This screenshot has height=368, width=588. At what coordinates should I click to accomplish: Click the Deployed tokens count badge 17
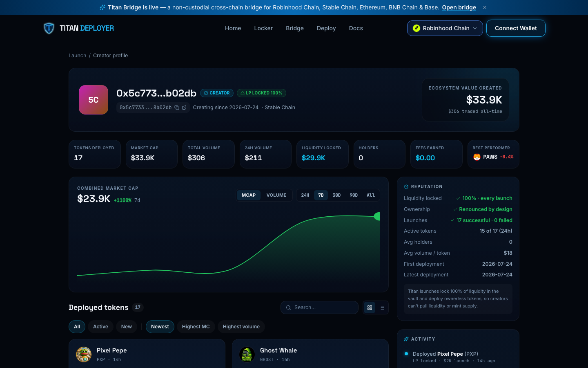tap(138, 307)
